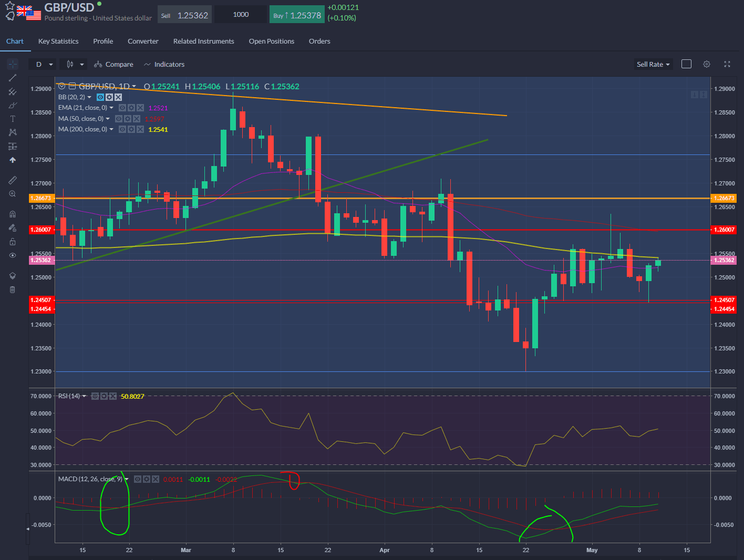
Task: Open the Open Positions tab
Action: pyautogui.click(x=272, y=41)
